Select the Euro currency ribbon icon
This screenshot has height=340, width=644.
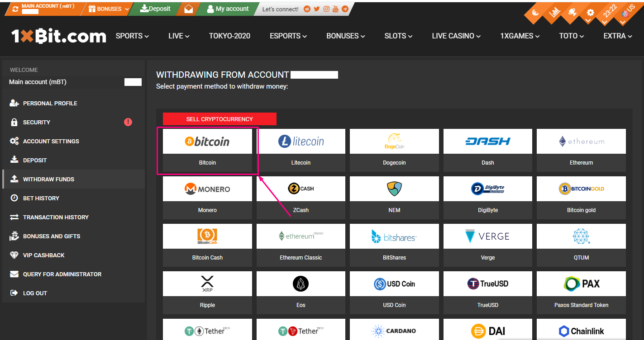(535, 13)
